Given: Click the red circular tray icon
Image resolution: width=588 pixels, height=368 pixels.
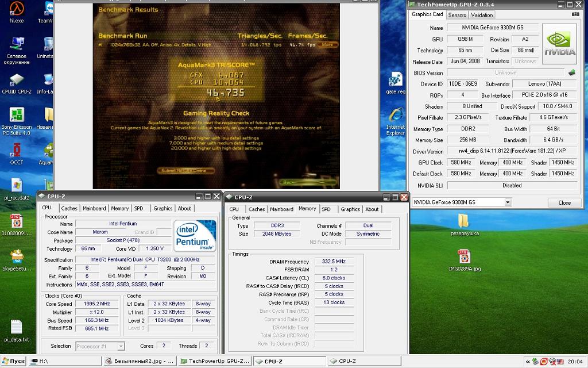Looking at the screenshot, I should (x=544, y=362).
